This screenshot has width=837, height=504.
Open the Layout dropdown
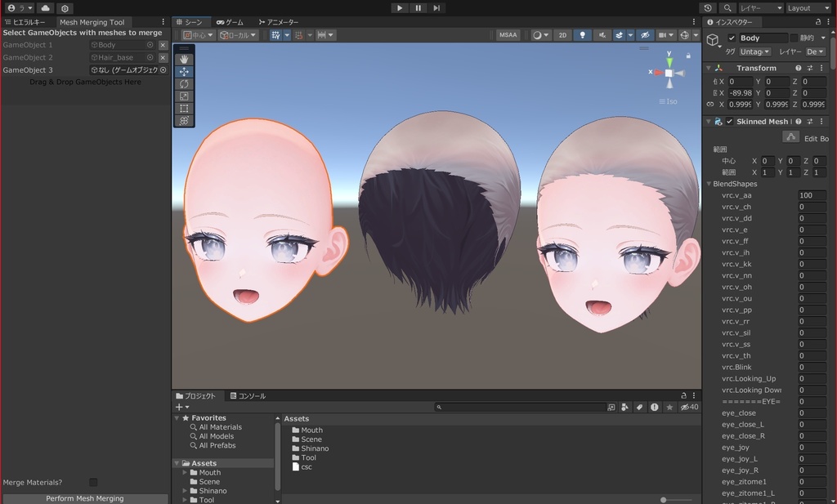[x=808, y=8]
